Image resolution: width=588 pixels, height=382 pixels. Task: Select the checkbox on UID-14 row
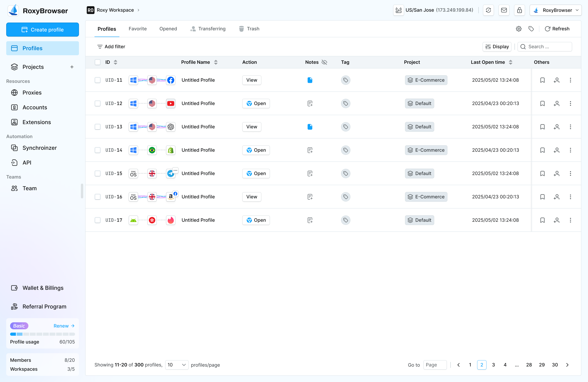pyautogui.click(x=98, y=150)
